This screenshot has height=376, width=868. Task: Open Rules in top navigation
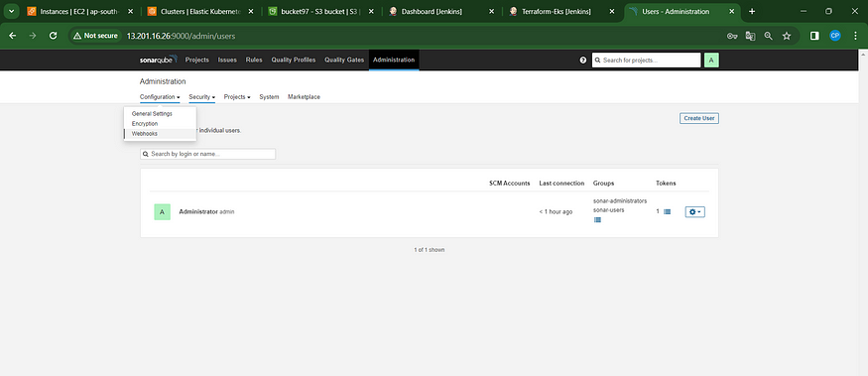[254, 60]
